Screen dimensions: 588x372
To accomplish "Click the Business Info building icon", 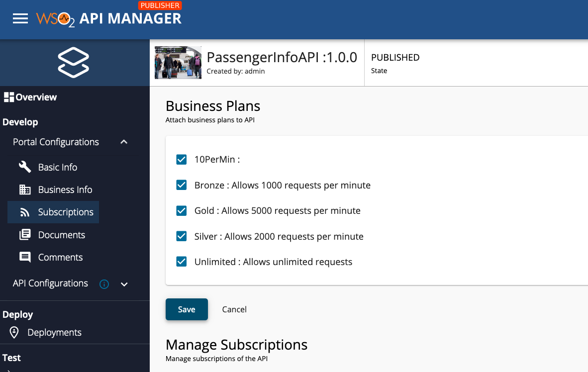I will (25, 189).
